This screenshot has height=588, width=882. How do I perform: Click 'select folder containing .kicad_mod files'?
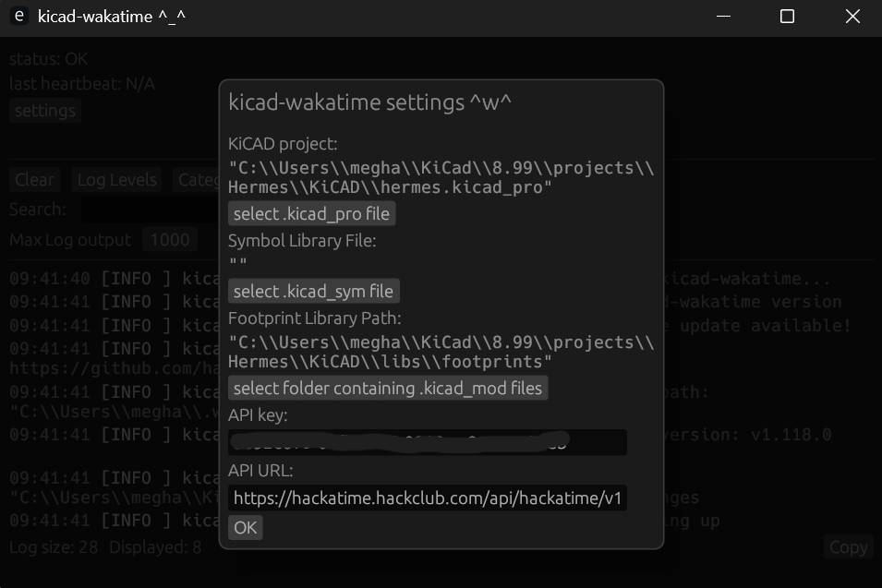(x=387, y=388)
